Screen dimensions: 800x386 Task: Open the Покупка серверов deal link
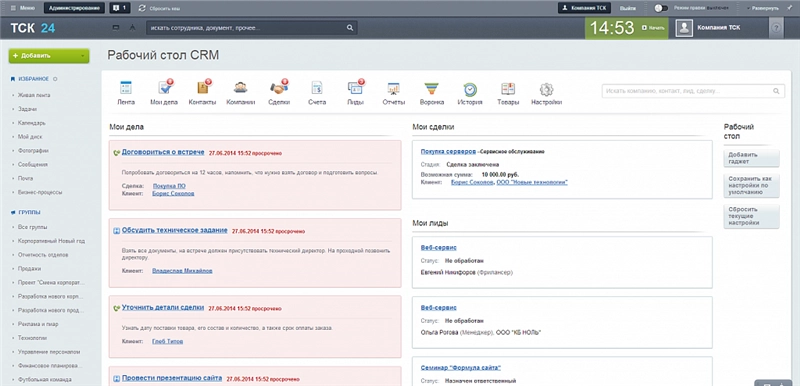pyautogui.click(x=448, y=151)
